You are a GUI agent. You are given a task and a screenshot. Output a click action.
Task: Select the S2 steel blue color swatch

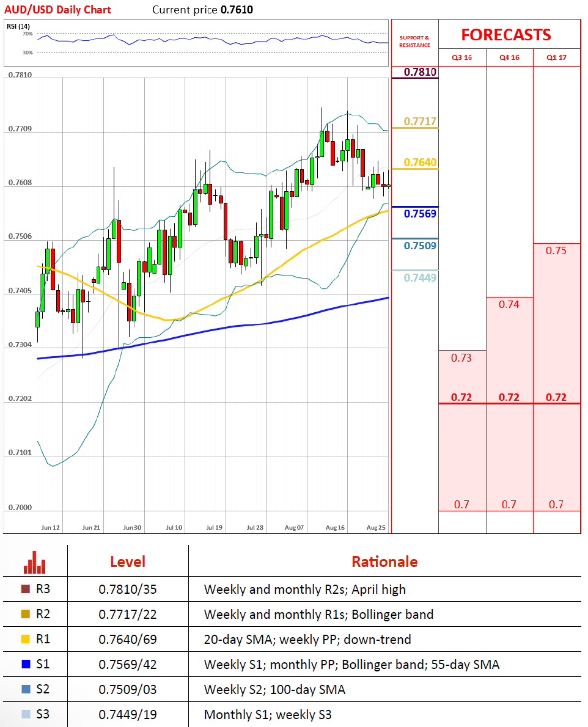pyautogui.click(x=26, y=689)
